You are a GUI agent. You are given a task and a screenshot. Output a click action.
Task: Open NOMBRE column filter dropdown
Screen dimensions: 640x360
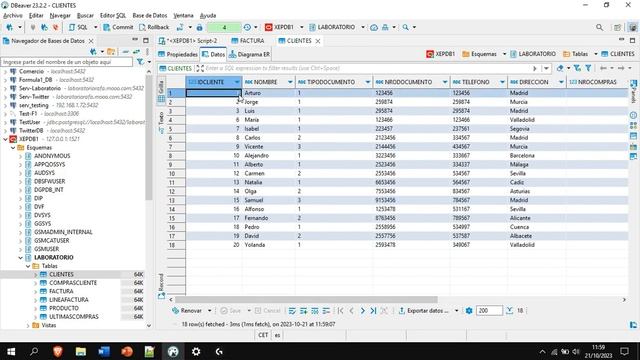pos(290,82)
